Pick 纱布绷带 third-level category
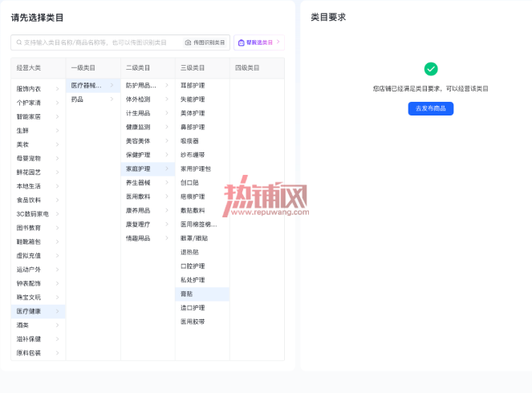Screen dimensions: 532x393 point(202,155)
